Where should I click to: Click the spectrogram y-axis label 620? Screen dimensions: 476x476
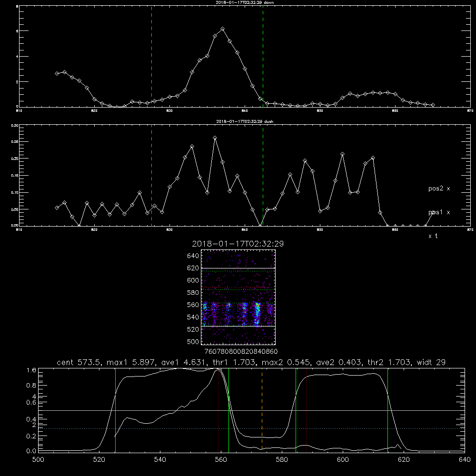[x=193, y=268]
